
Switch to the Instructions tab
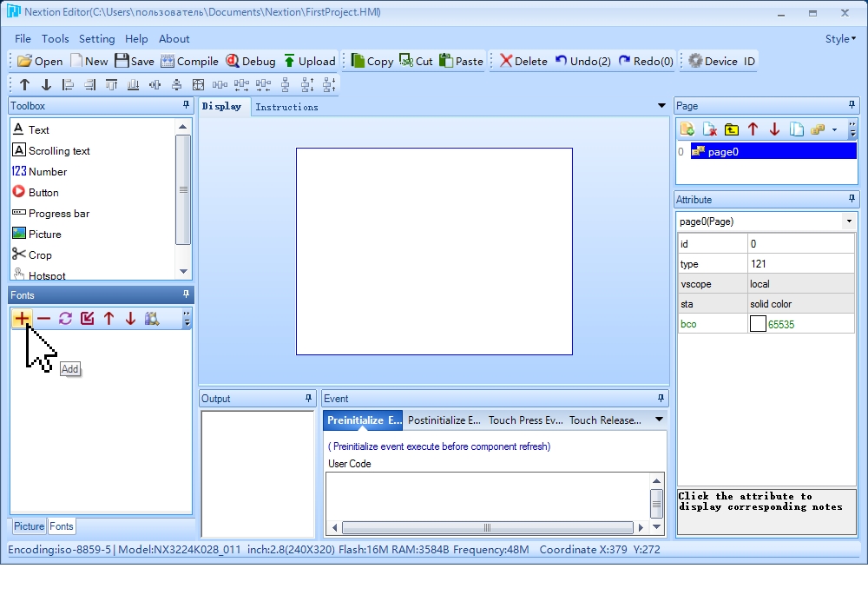click(286, 107)
